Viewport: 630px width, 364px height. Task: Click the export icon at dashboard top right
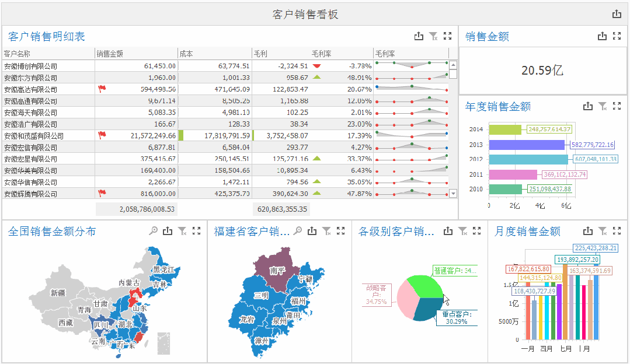coord(617,13)
